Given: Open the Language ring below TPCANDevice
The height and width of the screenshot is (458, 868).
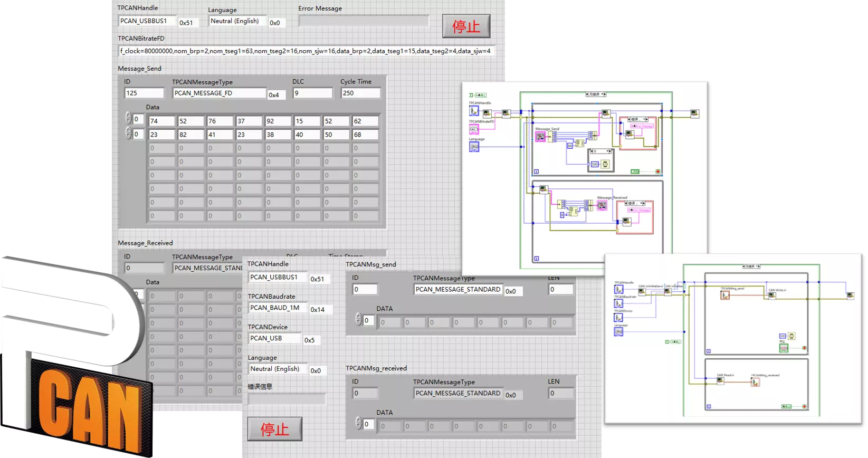Looking at the screenshot, I should click(278, 369).
